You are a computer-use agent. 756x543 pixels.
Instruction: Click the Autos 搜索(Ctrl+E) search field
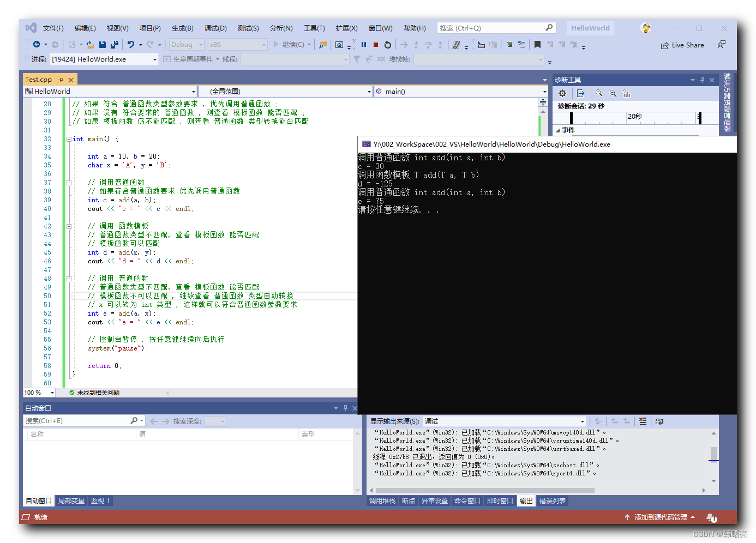point(76,421)
